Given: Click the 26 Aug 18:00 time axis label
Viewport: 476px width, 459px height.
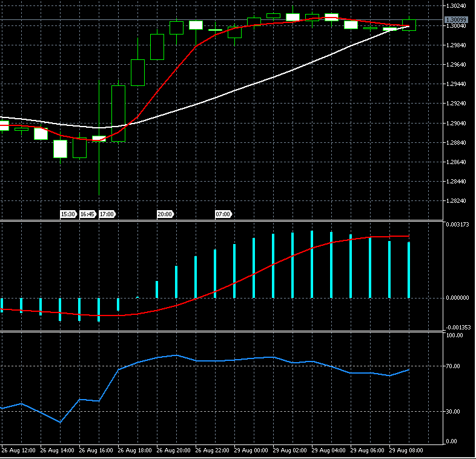Looking at the screenshot, I should (x=135, y=451).
